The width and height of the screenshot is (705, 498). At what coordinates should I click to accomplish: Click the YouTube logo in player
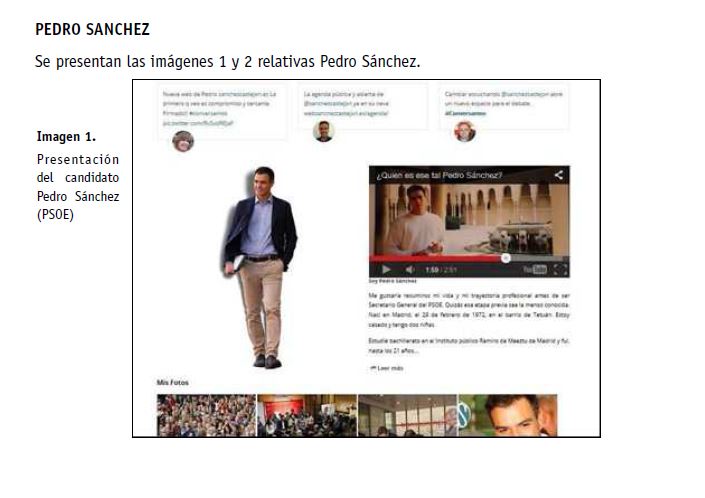pyautogui.click(x=535, y=269)
